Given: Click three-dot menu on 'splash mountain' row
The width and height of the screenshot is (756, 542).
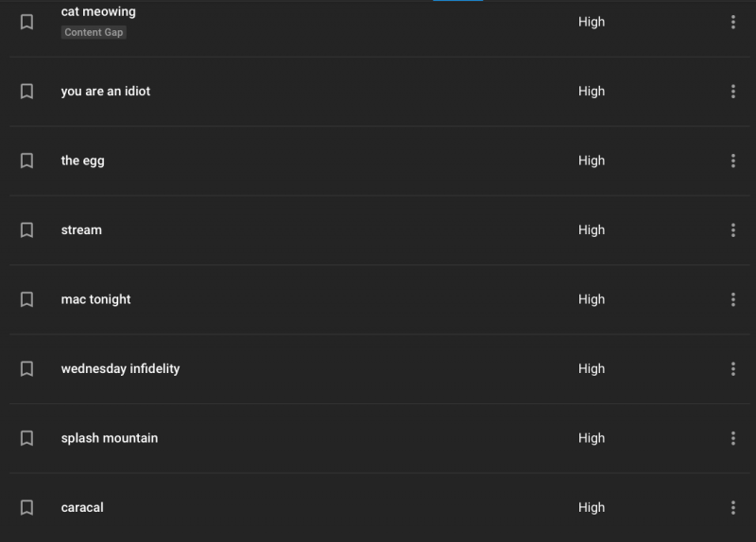Looking at the screenshot, I should 733,438.
